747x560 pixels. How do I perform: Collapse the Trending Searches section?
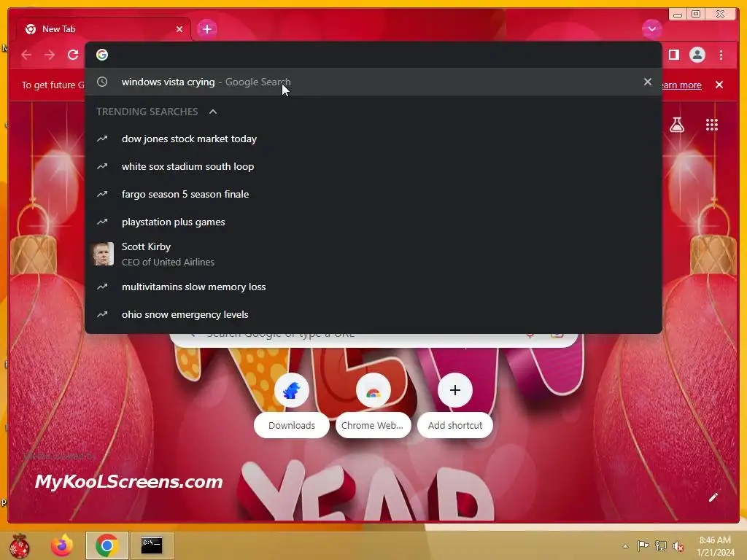(213, 112)
